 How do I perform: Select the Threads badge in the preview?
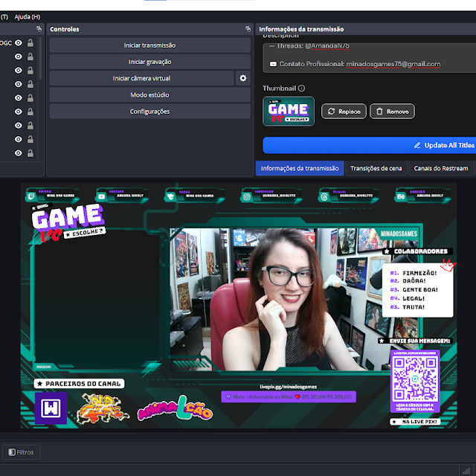(349, 196)
